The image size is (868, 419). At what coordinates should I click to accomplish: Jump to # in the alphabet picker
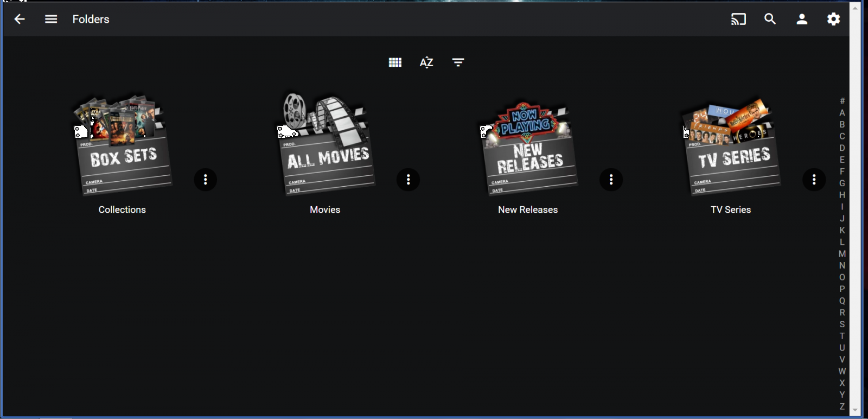[842, 101]
